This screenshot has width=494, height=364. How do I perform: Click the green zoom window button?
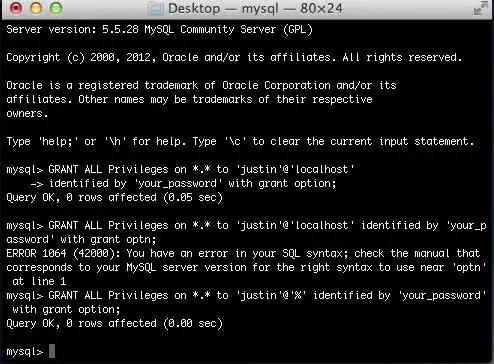(56, 8)
